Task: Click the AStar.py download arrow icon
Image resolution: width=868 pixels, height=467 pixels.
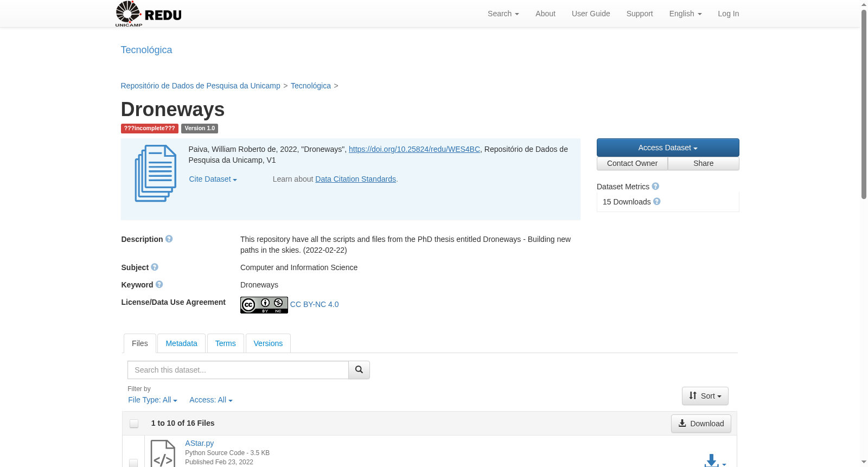Action: pos(711,461)
